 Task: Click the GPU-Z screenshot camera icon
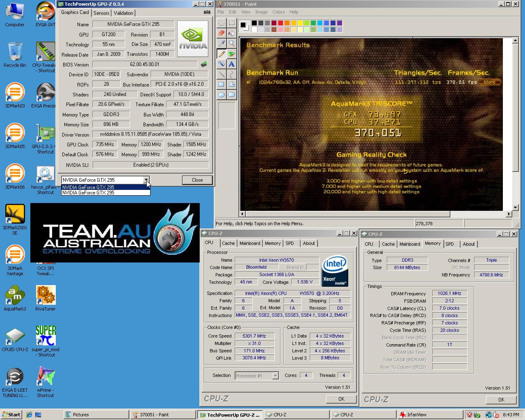tap(207, 12)
